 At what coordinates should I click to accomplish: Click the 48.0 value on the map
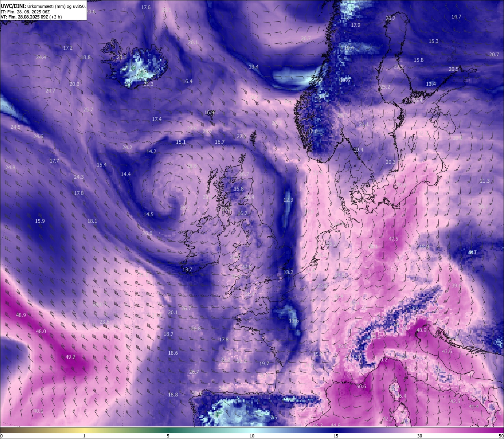(41, 332)
